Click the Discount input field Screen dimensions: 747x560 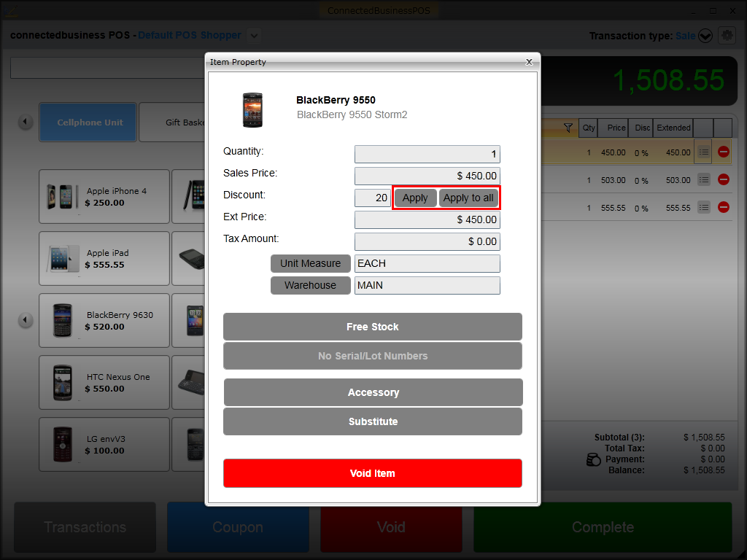373,198
